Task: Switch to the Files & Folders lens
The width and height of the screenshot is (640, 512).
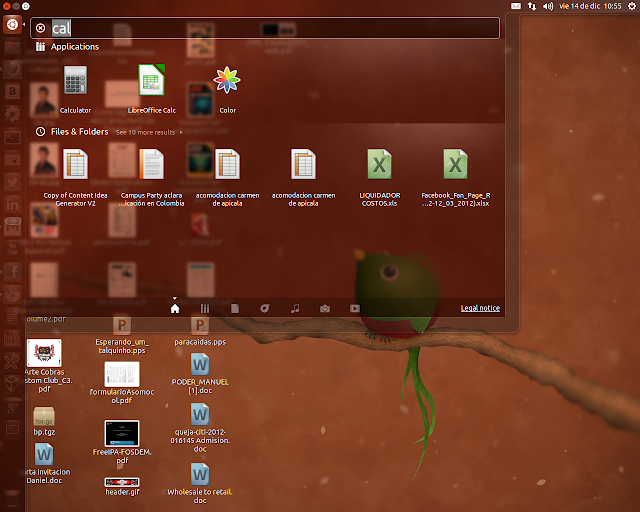Action: (x=235, y=308)
